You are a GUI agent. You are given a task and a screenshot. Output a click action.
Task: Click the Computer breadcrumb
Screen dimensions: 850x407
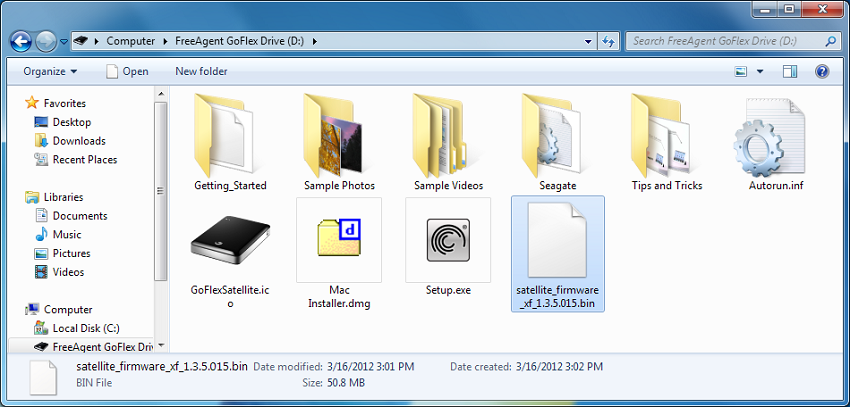(x=131, y=41)
